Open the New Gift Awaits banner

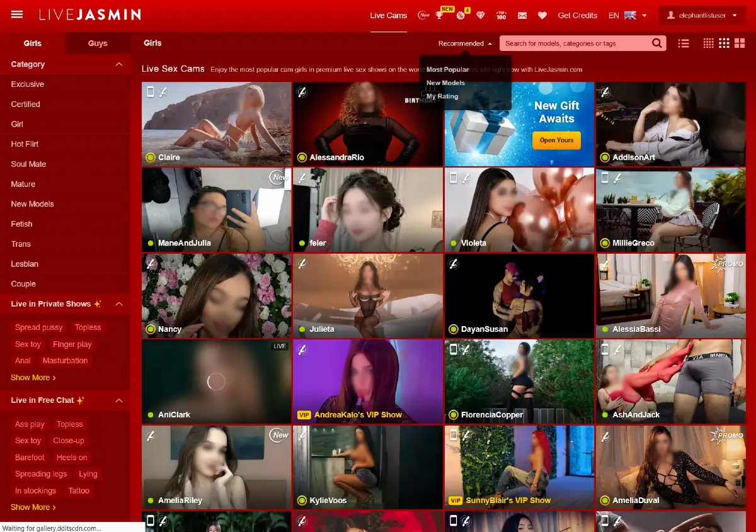click(x=519, y=124)
